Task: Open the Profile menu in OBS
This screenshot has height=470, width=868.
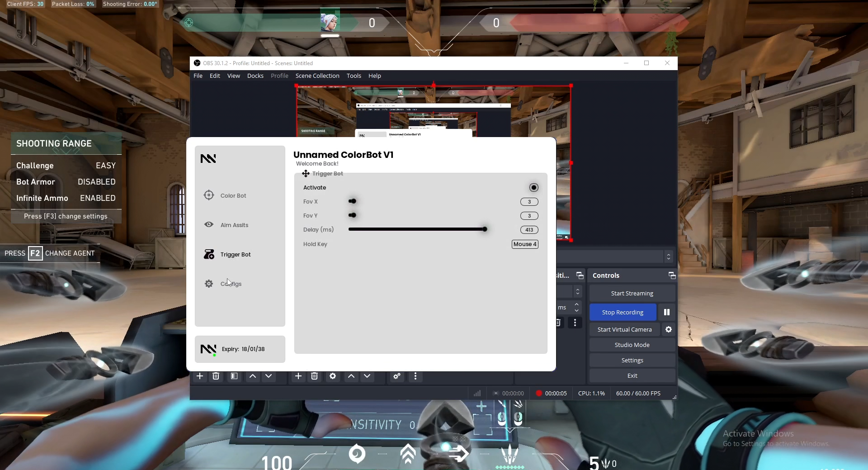Action: pyautogui.click(x=279, y=76)
